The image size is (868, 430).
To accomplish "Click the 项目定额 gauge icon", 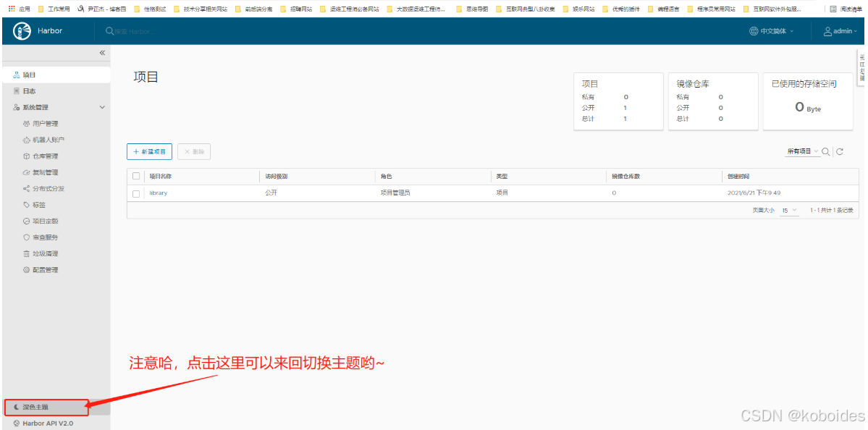I will (26, 221).
